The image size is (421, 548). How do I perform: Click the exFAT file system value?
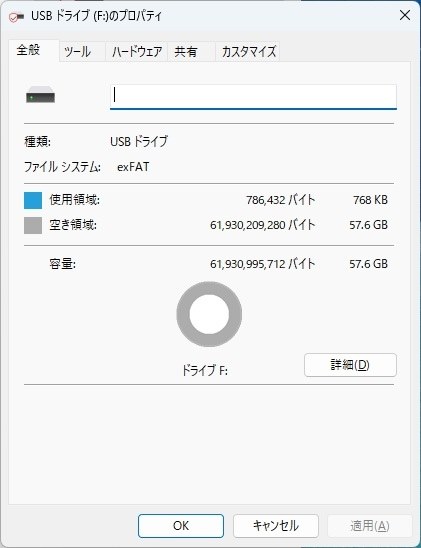(x=133, y=167)
